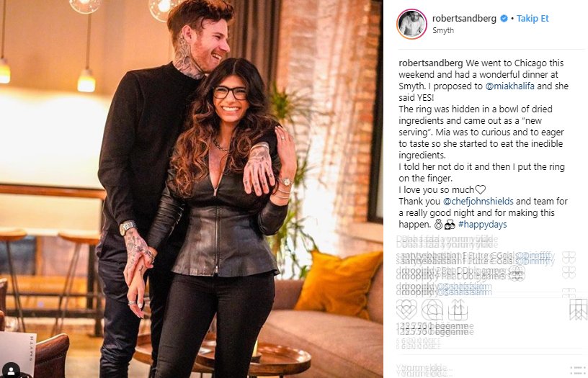View the list of likes (beğenme)
Screen dimensions: 588x378
click(435, 328)
